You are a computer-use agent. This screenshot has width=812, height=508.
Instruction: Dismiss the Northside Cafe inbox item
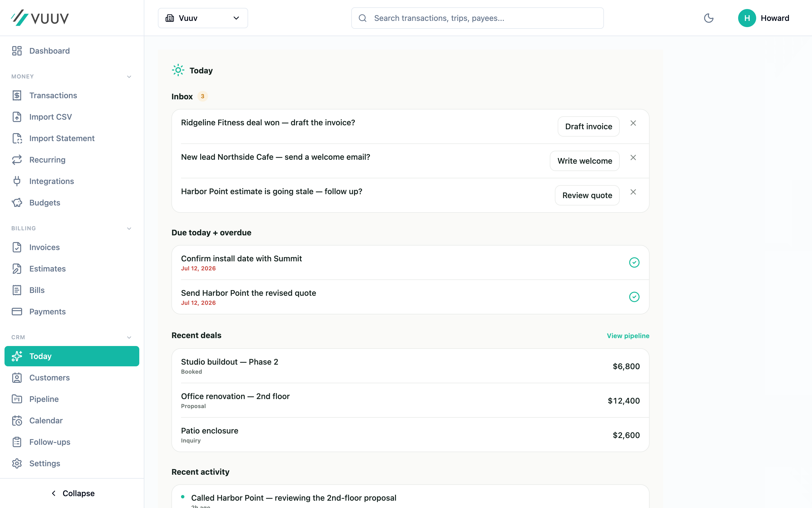(x=633, y=157)
